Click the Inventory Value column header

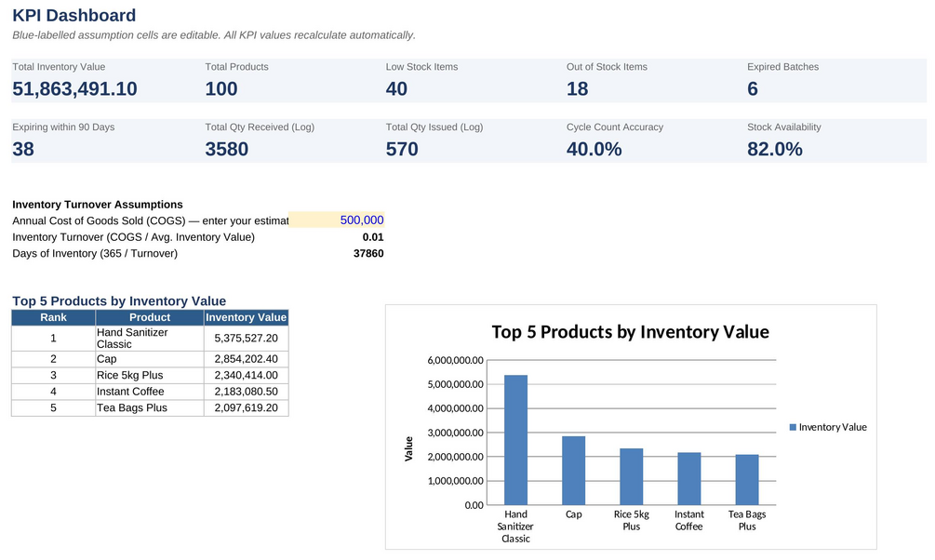(246, 317)
